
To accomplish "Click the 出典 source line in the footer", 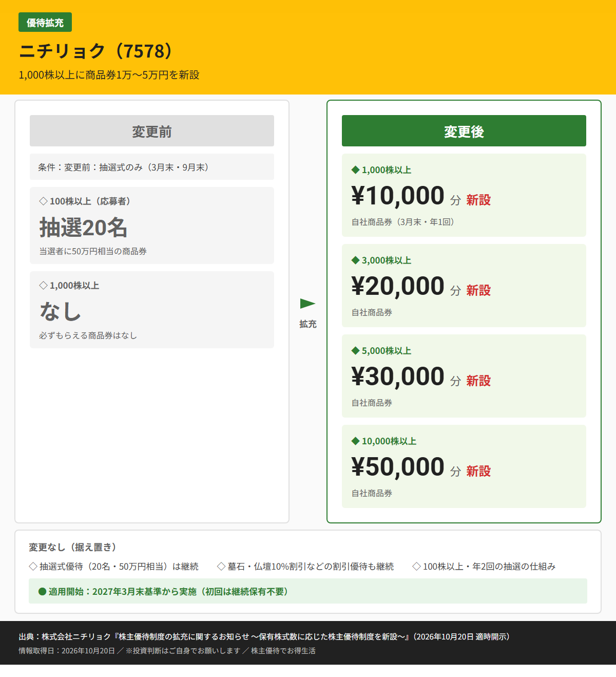I will point(265,636).
